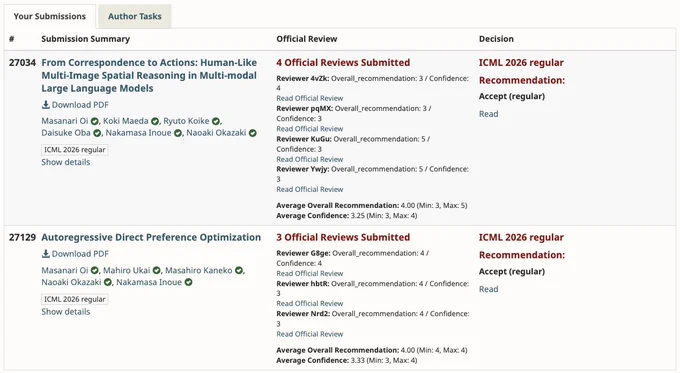Open author profile Daisuke Oba
Image resolution: width=680 pixels, height=373 pixels.
[x=66, y=133]
